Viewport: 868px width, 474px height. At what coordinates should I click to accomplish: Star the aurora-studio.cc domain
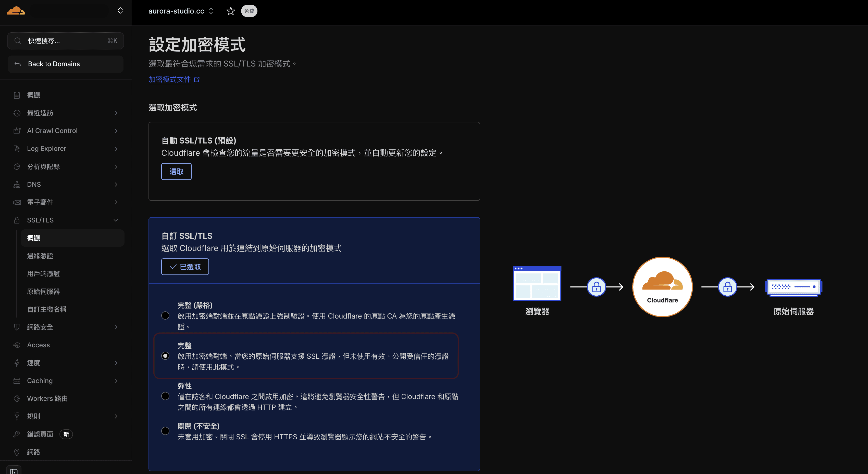click(230, 11)
